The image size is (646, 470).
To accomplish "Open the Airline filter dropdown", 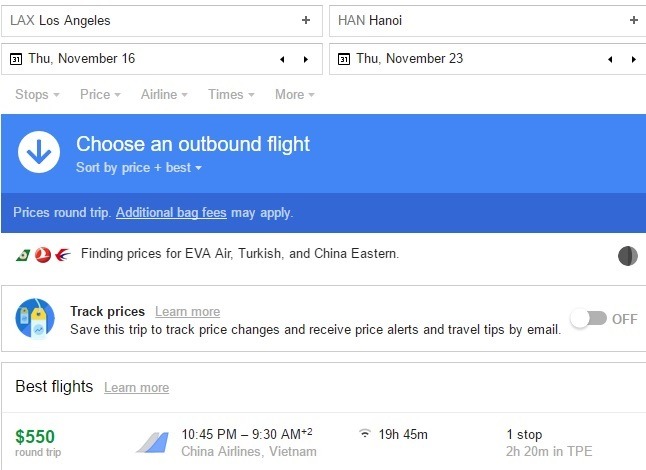I will point(164,94).
